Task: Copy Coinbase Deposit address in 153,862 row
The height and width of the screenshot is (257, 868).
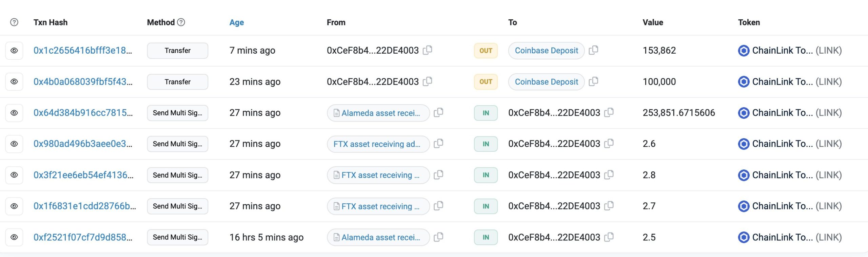Action: coord(593,50)
